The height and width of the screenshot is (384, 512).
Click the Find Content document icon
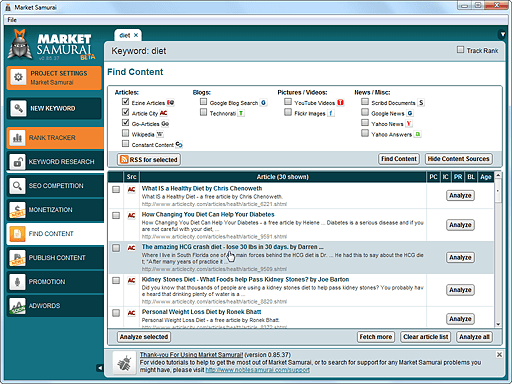pos(17,234)
